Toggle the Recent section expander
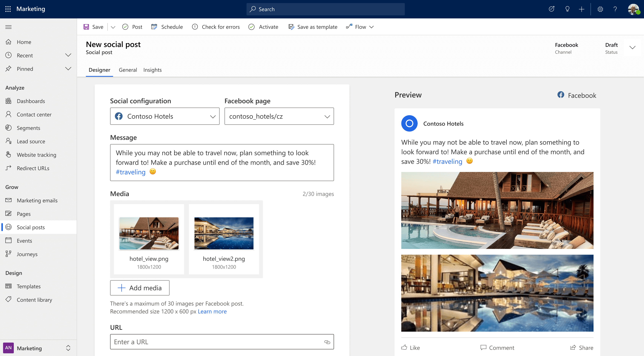Image resolution: width=644 pixels, height=356 pixels. click(x=68, y=55)
